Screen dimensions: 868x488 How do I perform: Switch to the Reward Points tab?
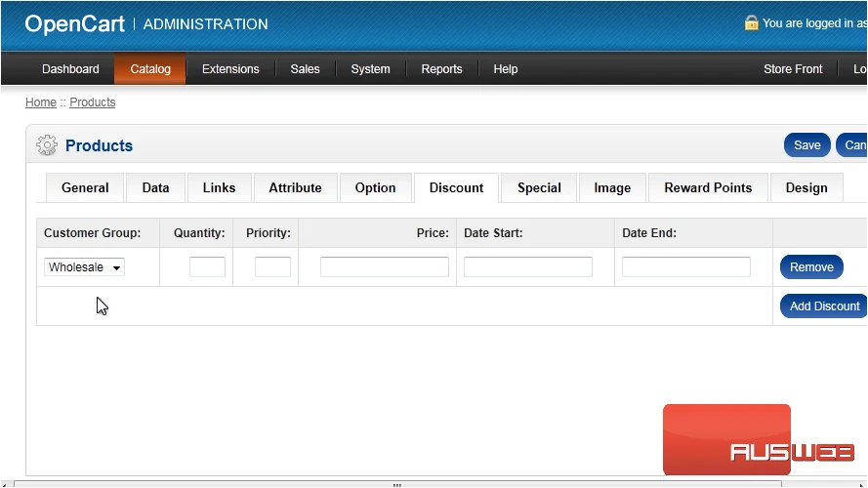(708, 188)
